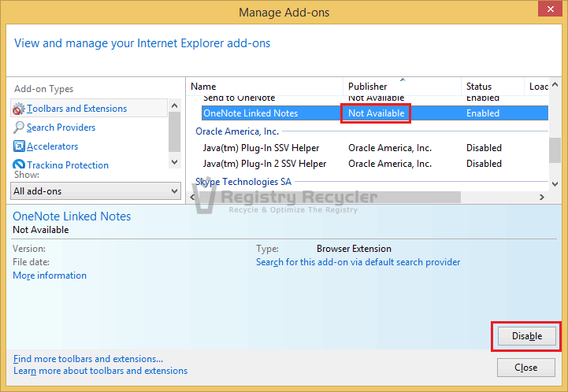The image size is (568, 392).
Task: Click the Toolbars and Extensions gear icon
Action: point(19,109)
